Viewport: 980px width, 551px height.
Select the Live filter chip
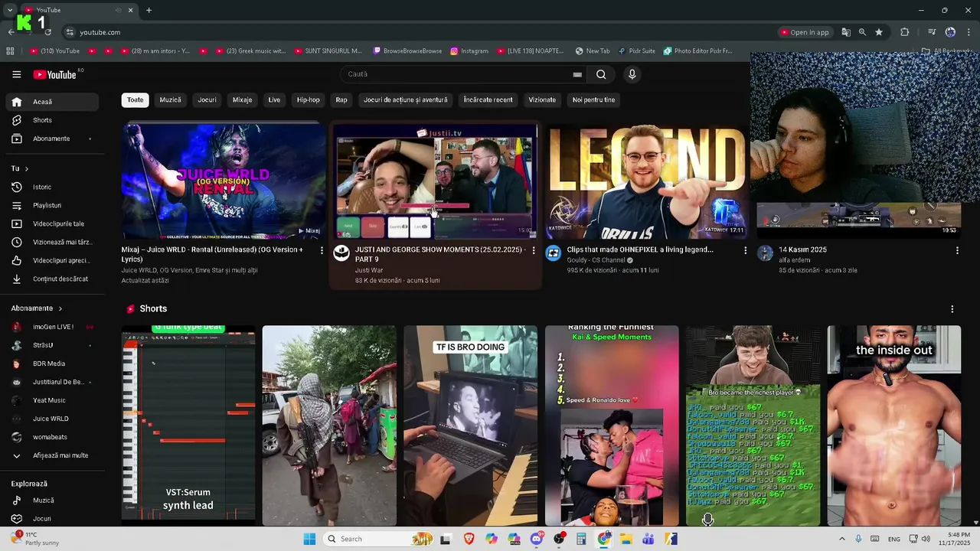click(274, 100)
